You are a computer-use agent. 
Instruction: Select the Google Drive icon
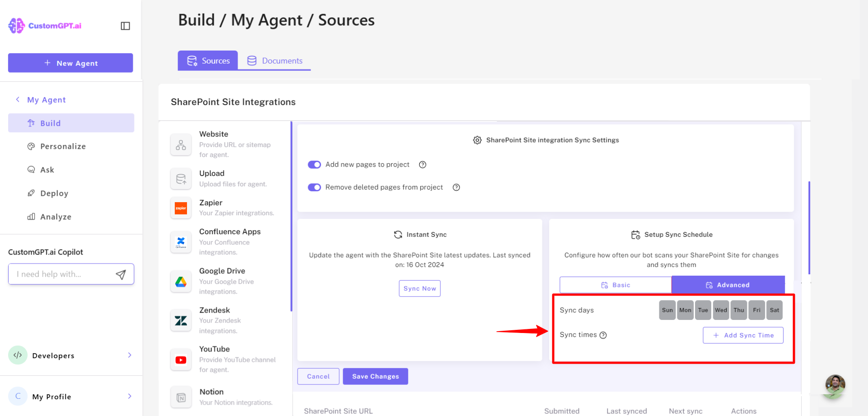coord(181,282)
